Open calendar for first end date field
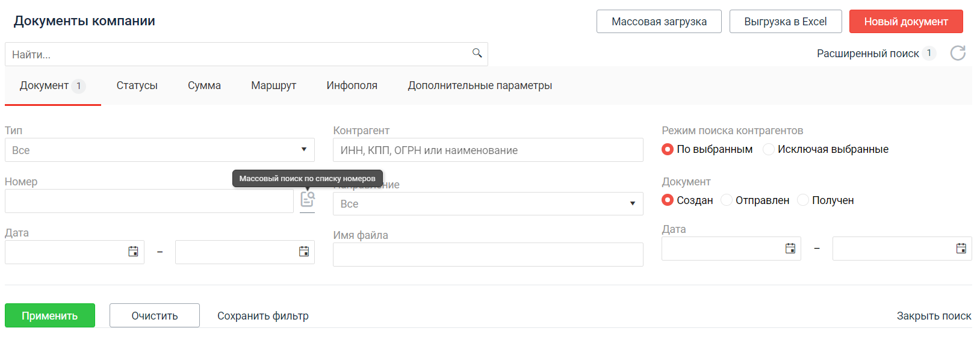Image resolution: width=980 pixels, height=337 pixels. [304, 252]
